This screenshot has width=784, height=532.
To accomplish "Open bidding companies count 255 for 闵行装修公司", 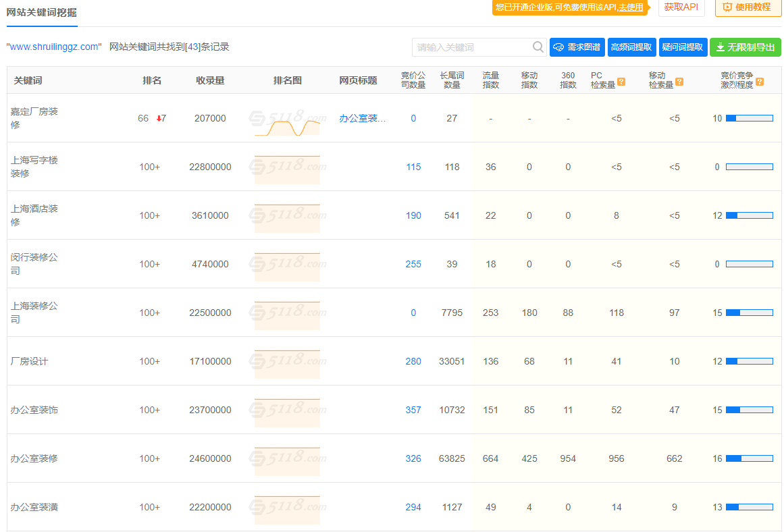I will coord(413,264).
